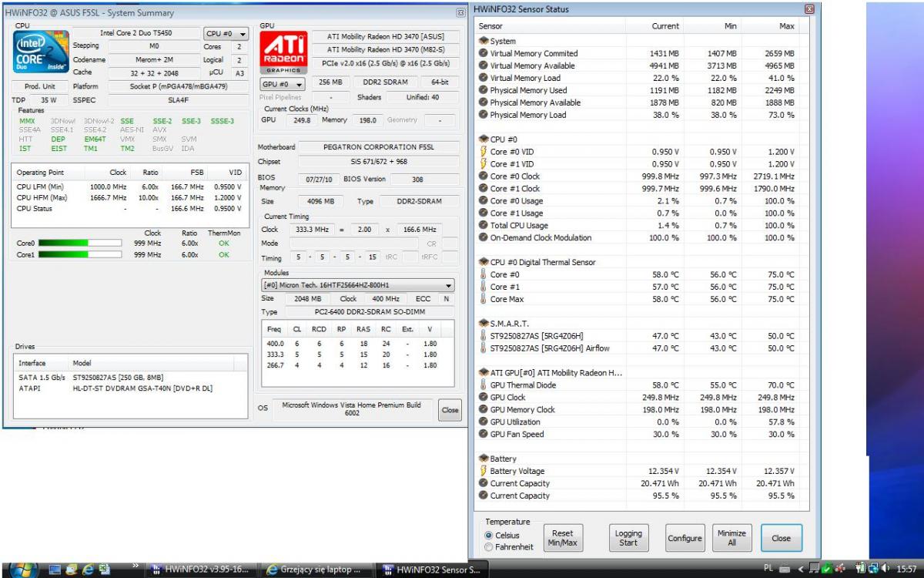The width and height of the screenshot is (924, 578).
Task: Click the Core0 usage progress bar
Action: 79,243
